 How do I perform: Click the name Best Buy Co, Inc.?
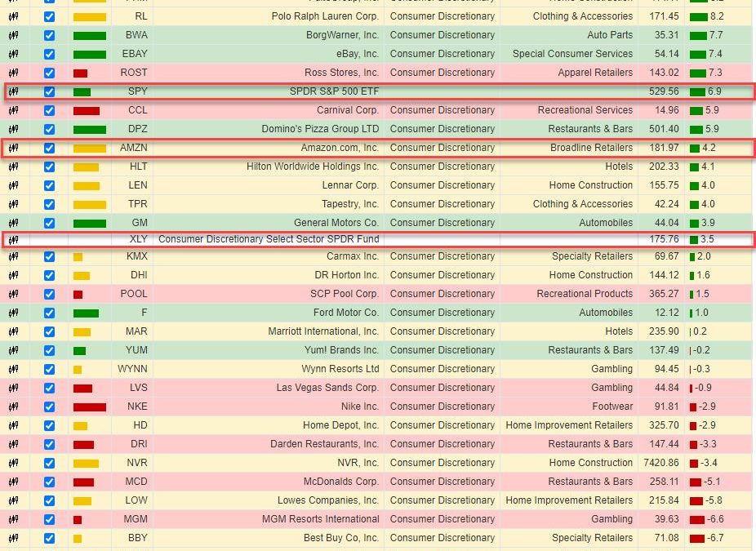[341, 538]
